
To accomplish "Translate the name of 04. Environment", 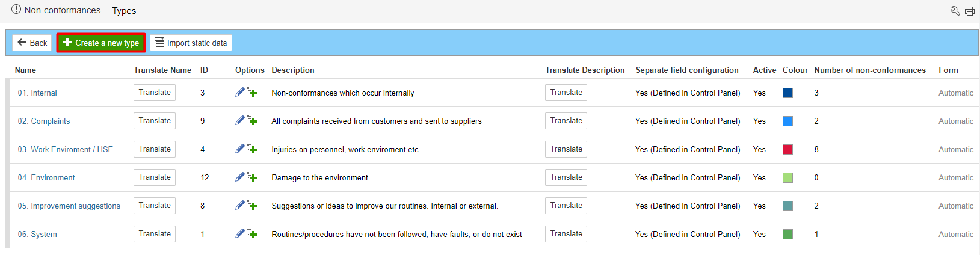I will coord(155,177).
